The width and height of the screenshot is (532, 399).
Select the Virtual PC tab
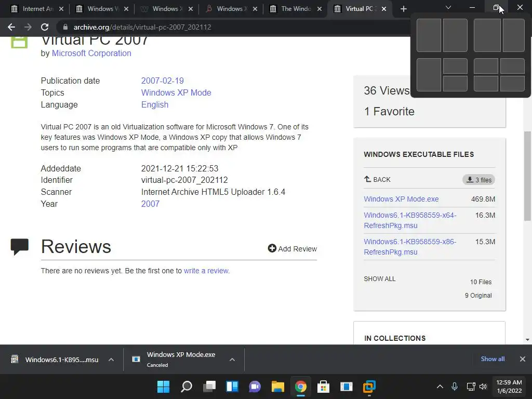point(356,9)
